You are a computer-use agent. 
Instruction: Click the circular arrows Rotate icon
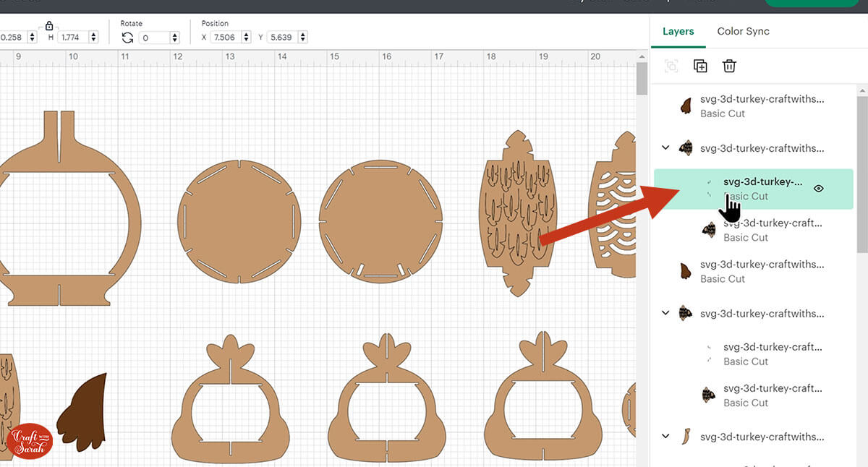click(127, 38)
